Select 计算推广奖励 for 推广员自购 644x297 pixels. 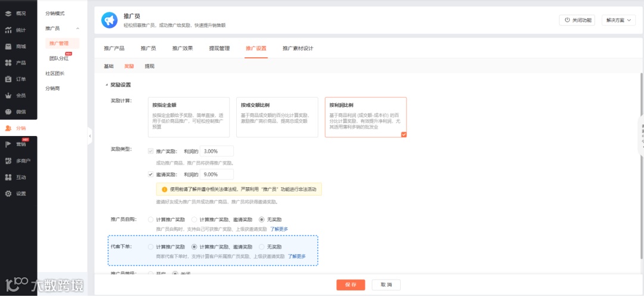151,220
